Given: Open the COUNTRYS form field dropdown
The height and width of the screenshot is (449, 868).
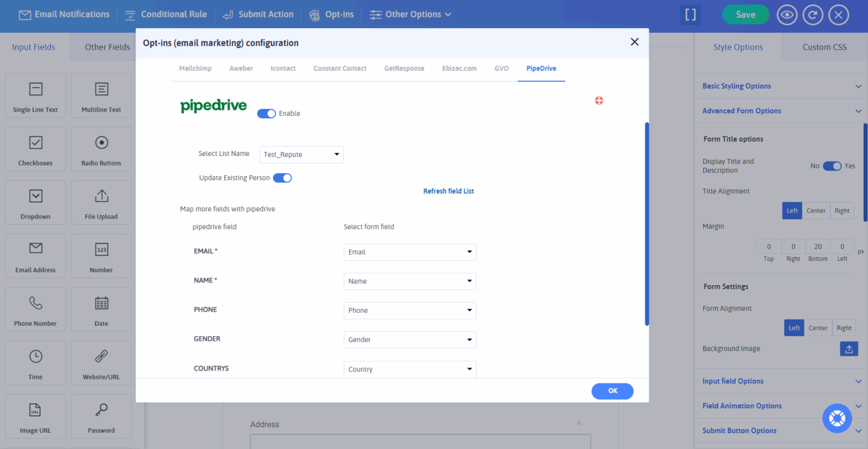Looking at the screenshot, I should tap(410, 369).
